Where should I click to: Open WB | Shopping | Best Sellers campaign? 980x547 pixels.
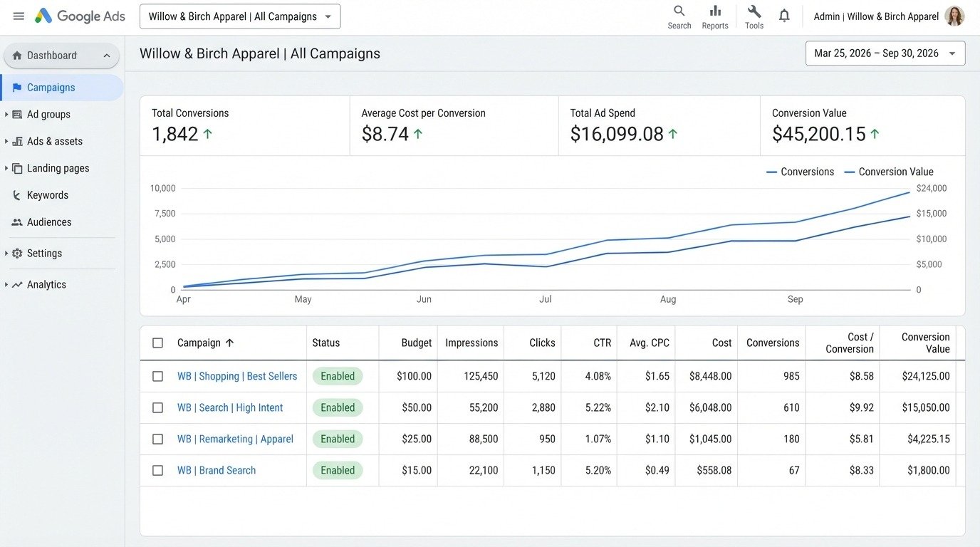coord(237,376)
